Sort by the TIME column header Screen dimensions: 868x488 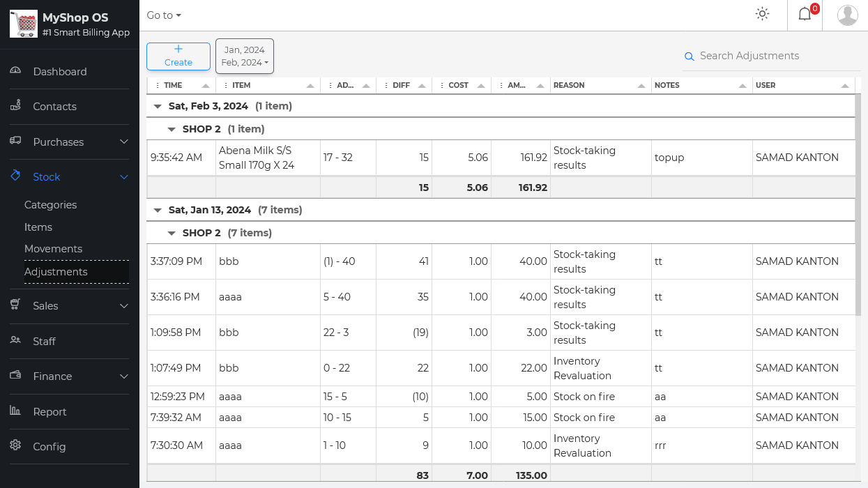coord(174,85)
